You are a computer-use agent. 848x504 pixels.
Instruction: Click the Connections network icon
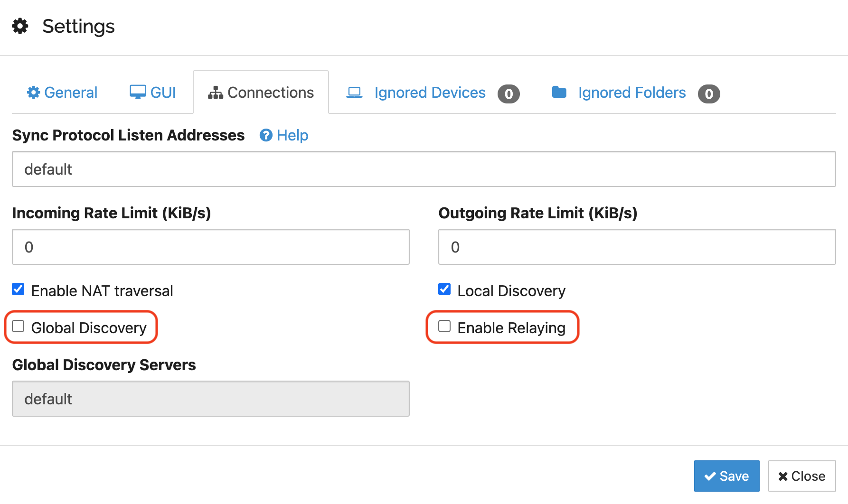tap(215, 93)
